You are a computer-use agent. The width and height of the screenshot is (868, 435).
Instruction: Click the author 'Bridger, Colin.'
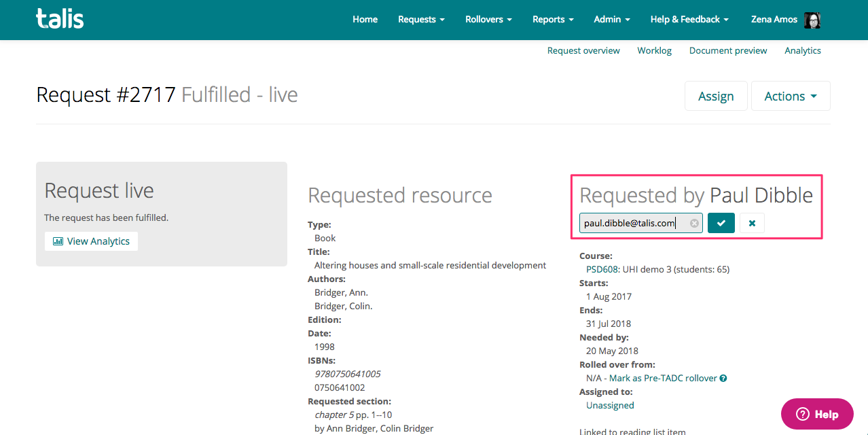(x=344, y=306)
